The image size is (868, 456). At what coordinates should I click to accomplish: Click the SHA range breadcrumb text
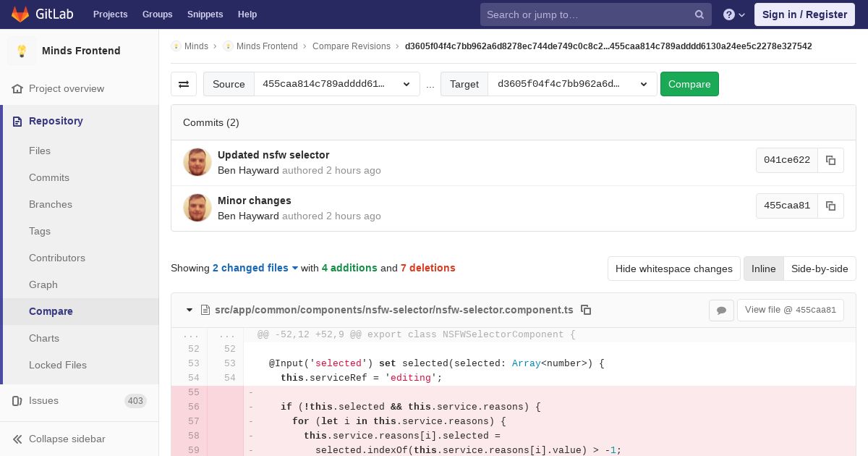click(608, 46)
